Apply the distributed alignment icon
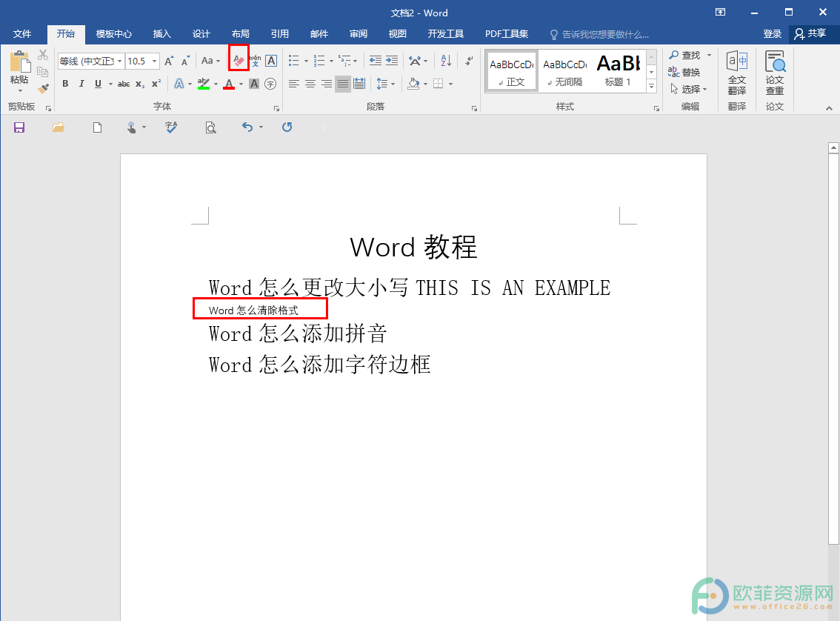The height and width of the screenshot is (621, 840). 359,84
